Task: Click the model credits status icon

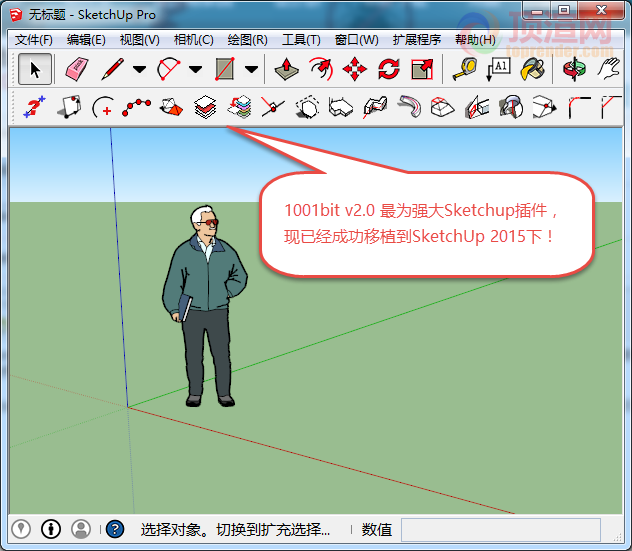Action: tap(51, 529)
